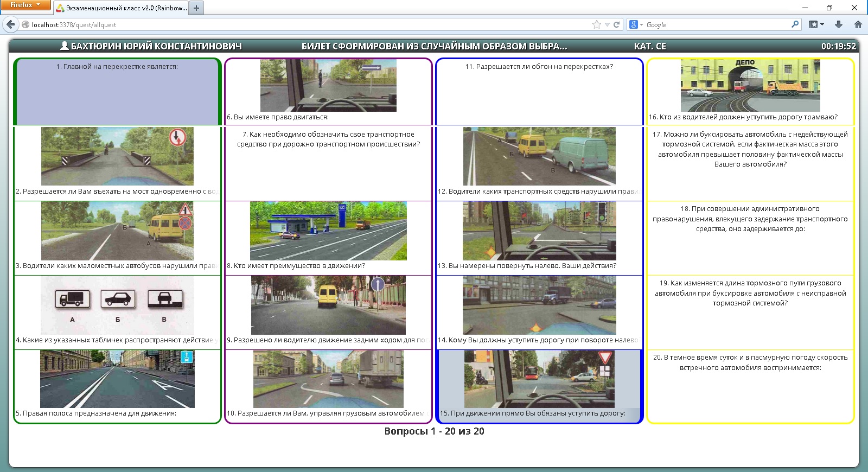868x472 pixels.
Task: Open question 10 about driving a truck
Action: coord(328,386)
